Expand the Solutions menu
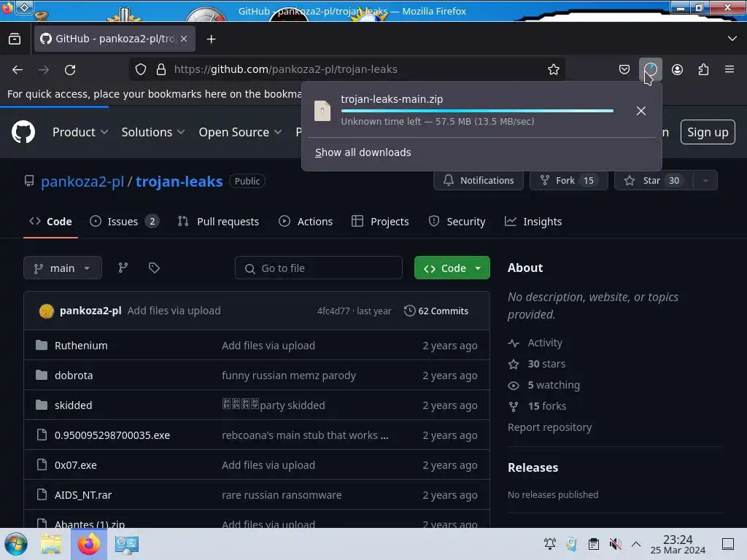Image resolution: width=747 pixels, height=560 pixels. (153, 132)
